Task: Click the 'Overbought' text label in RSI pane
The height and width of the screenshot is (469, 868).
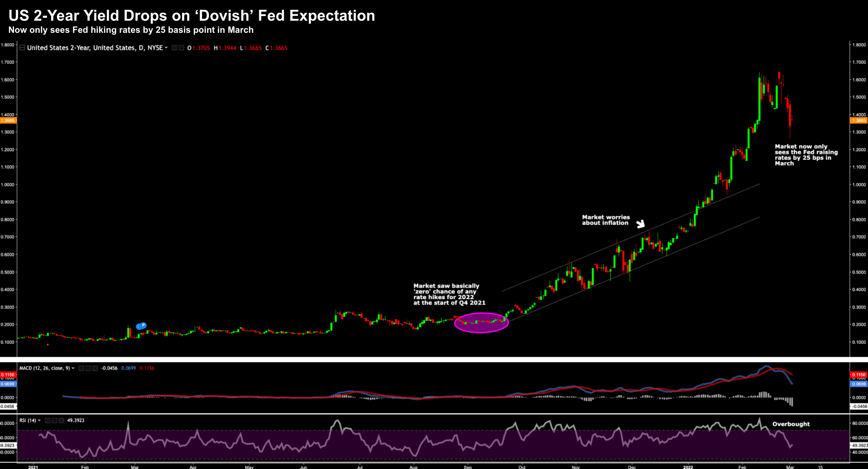Action: [791, 424]
